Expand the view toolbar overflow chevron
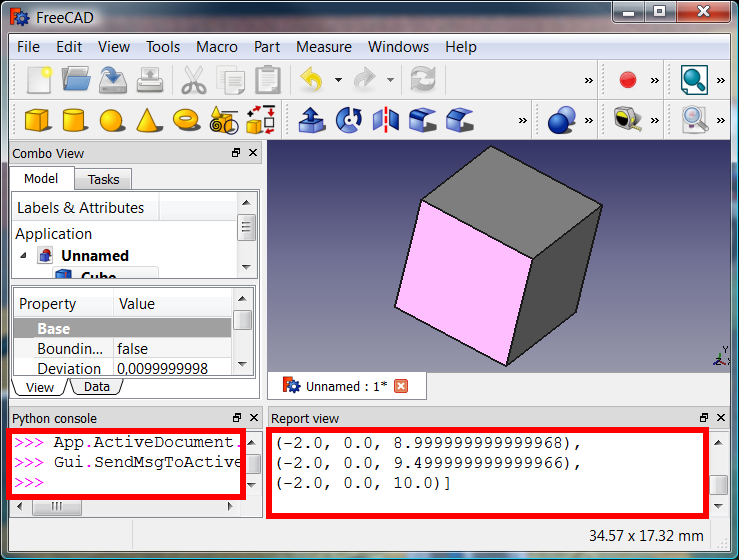This screenshot has width=739, height=560. point(721,80)
